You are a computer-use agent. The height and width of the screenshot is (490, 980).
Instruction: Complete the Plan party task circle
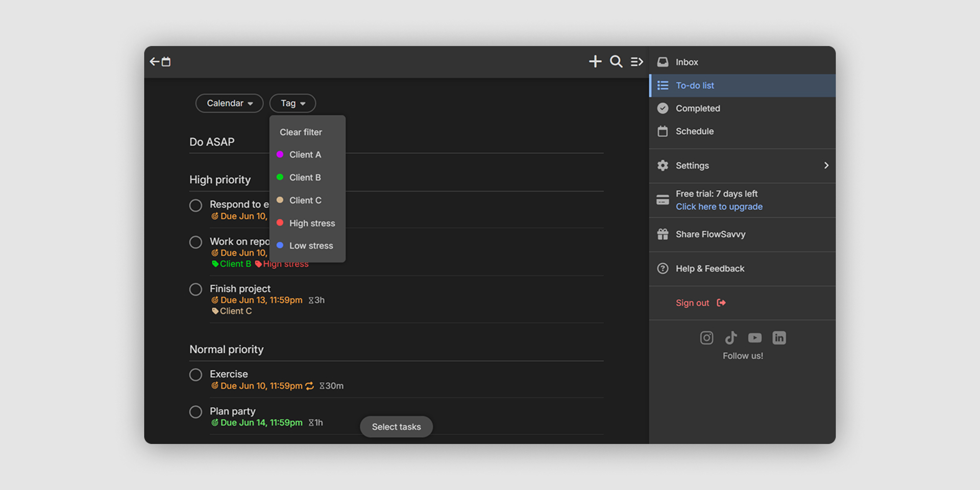[x=195, y=412]
